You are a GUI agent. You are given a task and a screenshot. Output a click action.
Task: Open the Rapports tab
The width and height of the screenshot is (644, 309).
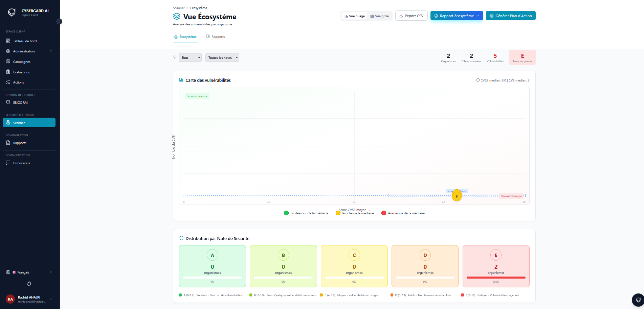tap(216, 37)
